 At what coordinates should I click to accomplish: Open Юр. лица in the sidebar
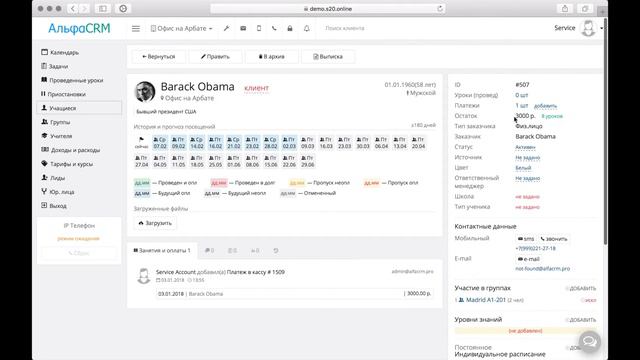click(58, 191)
